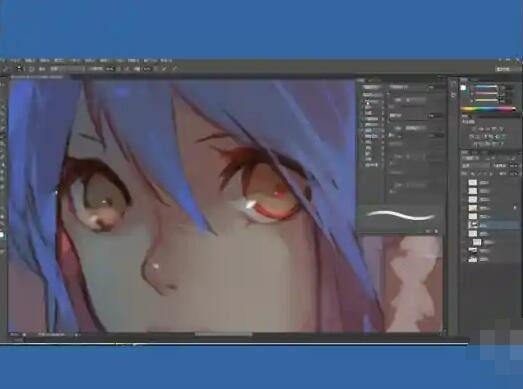The width and height of the screenshot is (523, 389).
Task: Select the highlighted Transfer brush setting row
Action: pyautogui.click(x=372, y=131)
